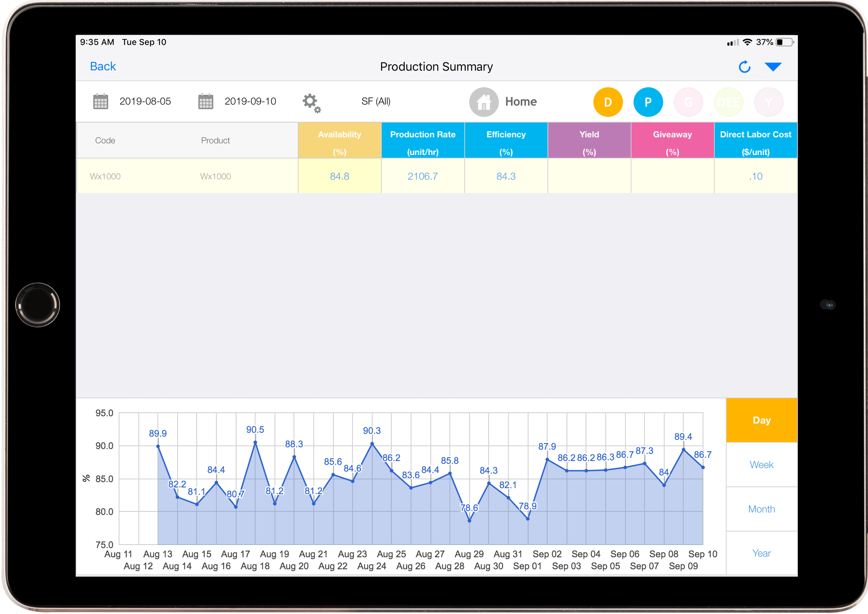
Task: Toggle the orange D metric circle
Action: pyautogui.click(x=608, y=102)
